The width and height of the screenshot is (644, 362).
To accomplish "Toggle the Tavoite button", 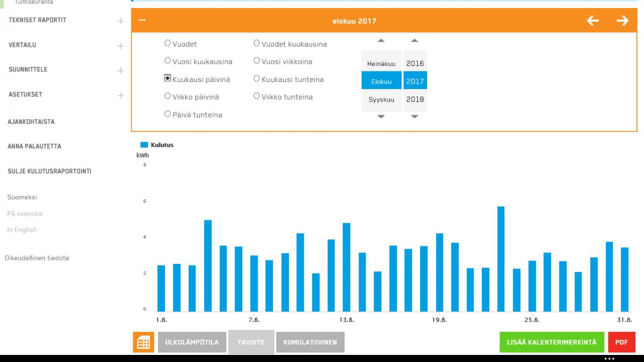I will click(x=251, y=342).
